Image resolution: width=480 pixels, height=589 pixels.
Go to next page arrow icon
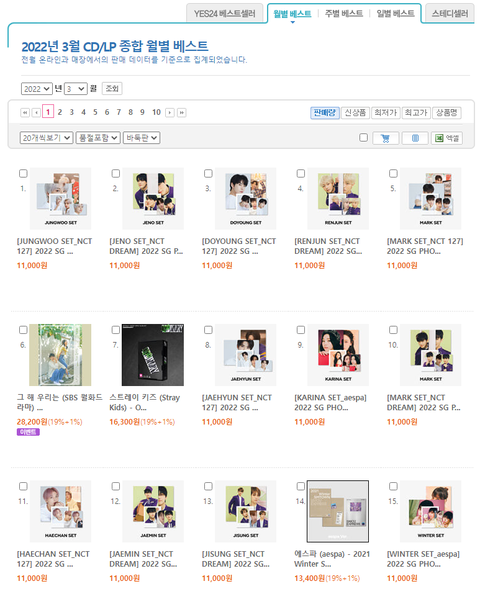(x=170, y=112)
